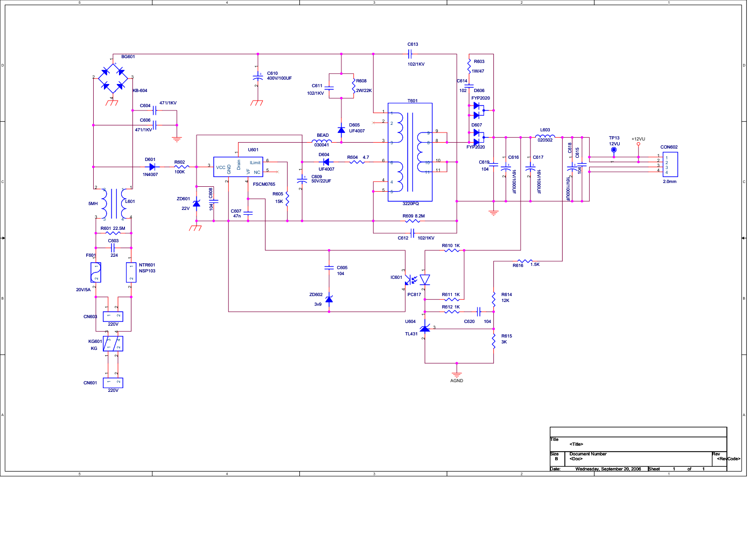Select the U604 TL431 regulator symbol
This screenshot has height=534, width=756.
(425, 328)
